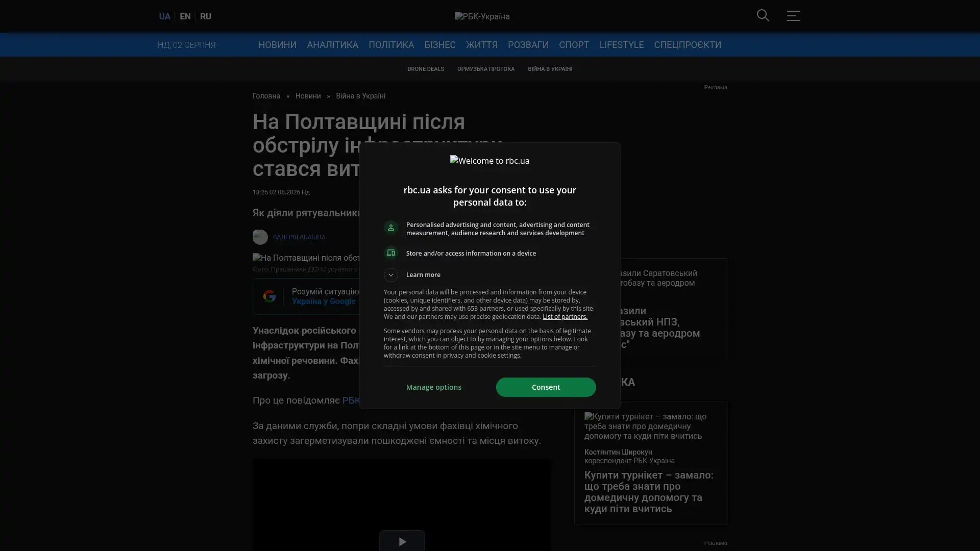Click the Manage options button
980x551 pixels.
point(433,387)
